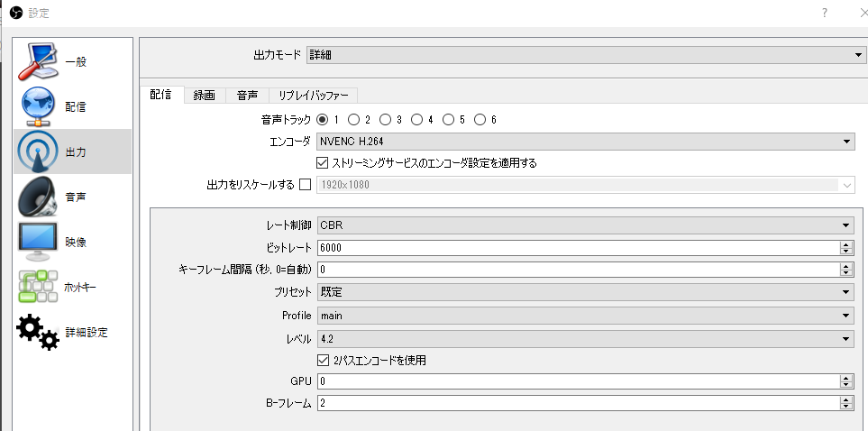Select the 配信 globe icon in the sidebar

(x=39, y=106)
